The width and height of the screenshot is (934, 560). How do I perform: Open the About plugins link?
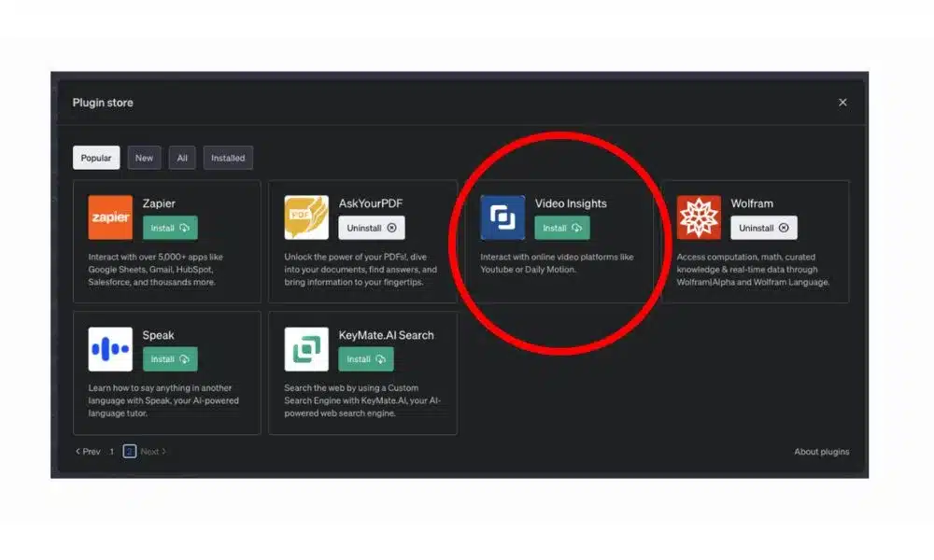(x=821, y=452)
